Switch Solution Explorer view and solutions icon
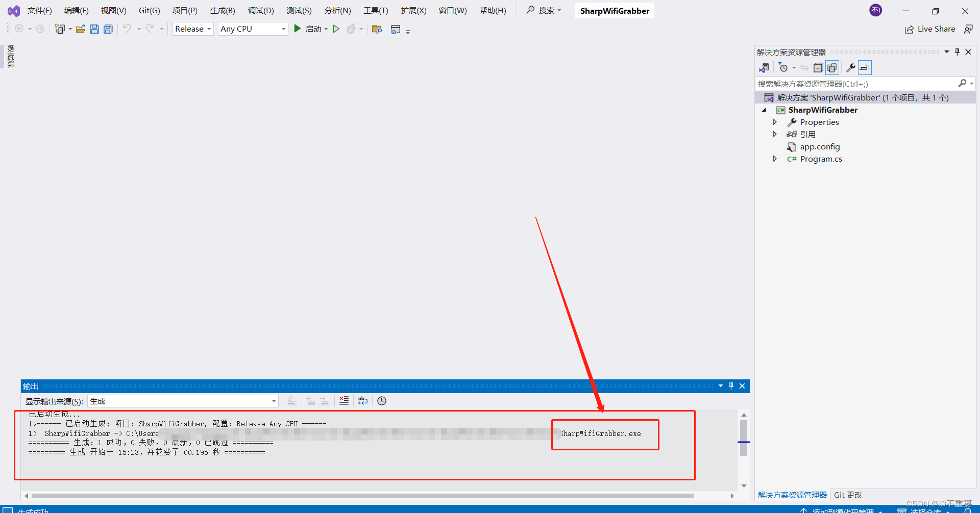Screen dimensions: 980x513 [764, 68]
